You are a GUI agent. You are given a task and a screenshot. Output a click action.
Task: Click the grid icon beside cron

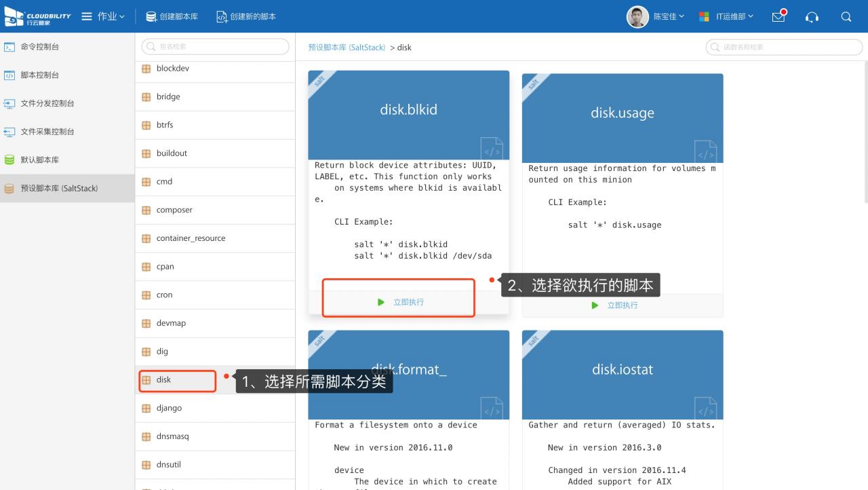[146, 295]
